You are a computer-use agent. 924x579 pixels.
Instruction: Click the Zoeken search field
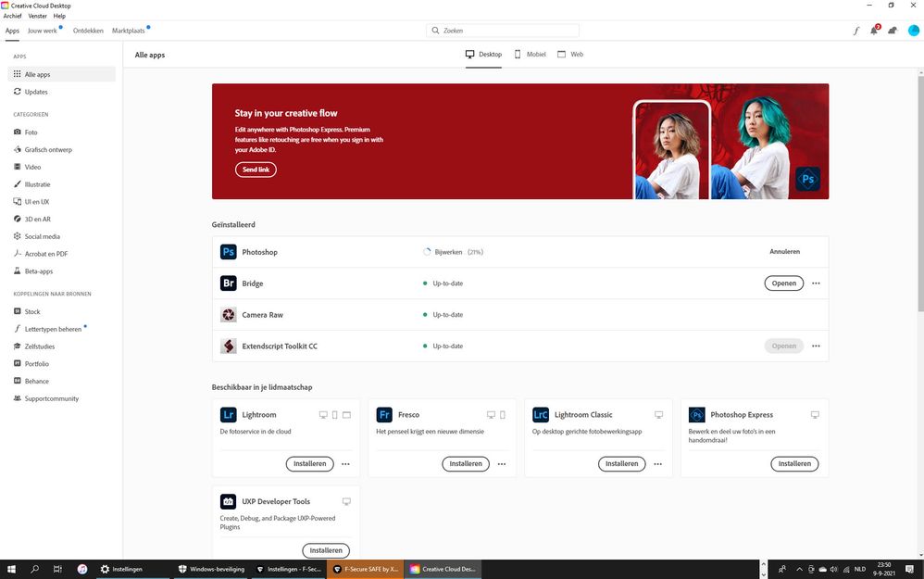click(x=503, y=30)
